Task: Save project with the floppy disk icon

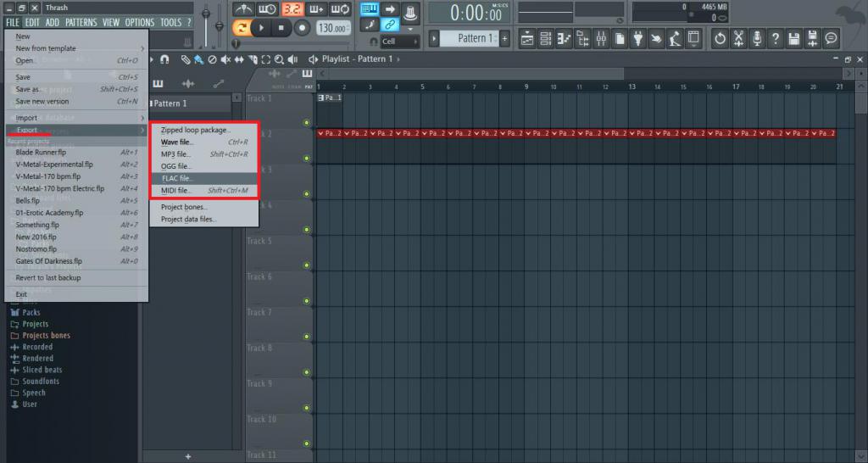Action: pos(793,38)
